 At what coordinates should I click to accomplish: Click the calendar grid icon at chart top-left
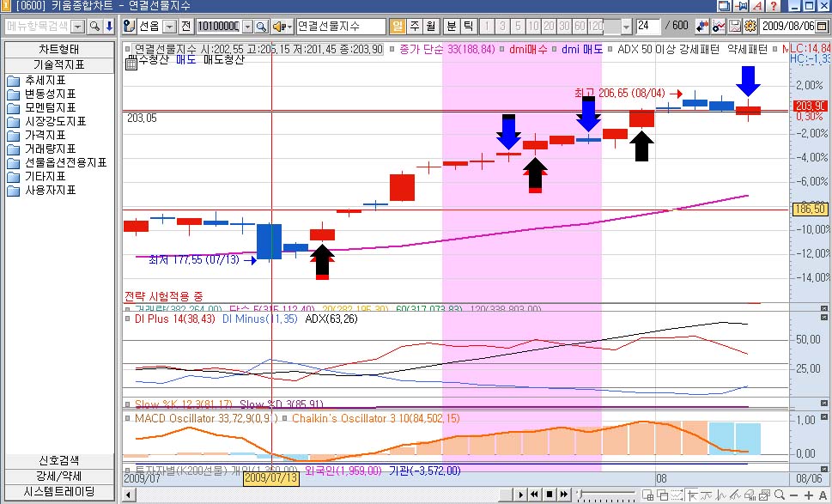131,61
